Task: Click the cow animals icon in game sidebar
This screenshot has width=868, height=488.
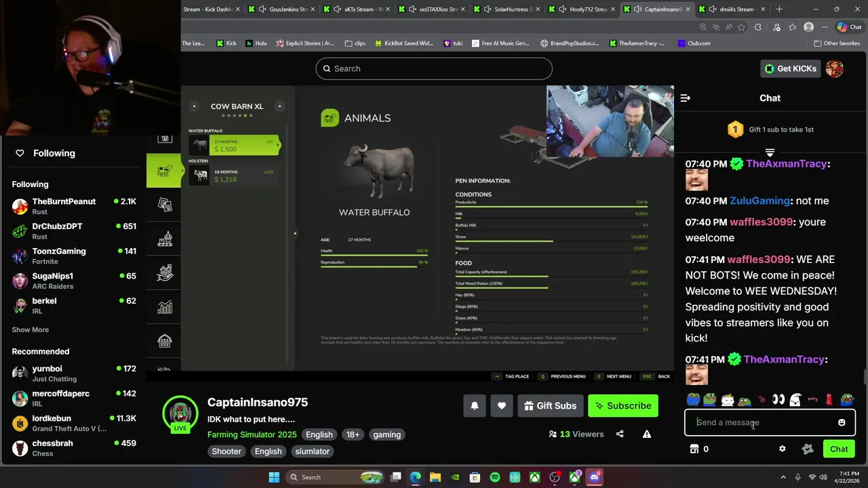Action: pyautogui.click(x=164, y=171)
